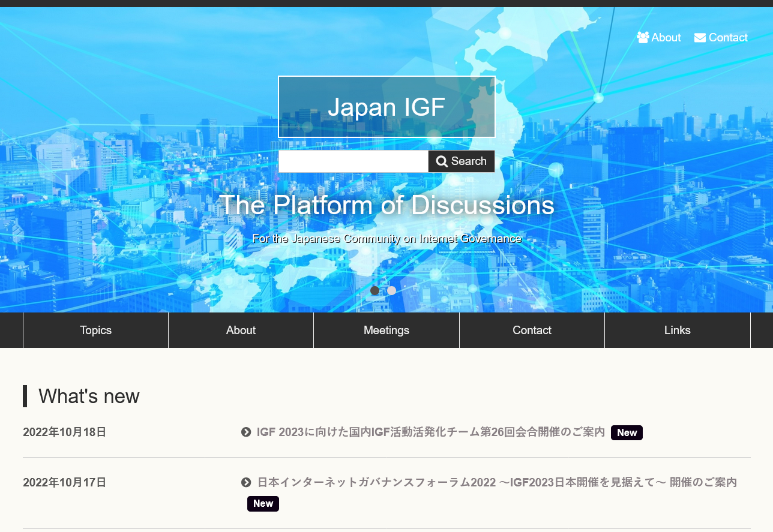
Task: Click the Japan IGF logo banner
Action: tap(386, 106)
